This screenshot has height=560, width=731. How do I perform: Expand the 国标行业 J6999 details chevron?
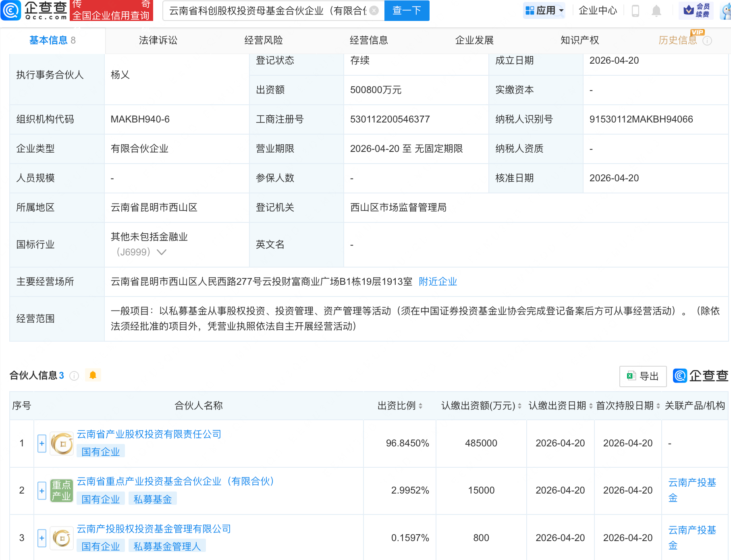pos(162,251)
